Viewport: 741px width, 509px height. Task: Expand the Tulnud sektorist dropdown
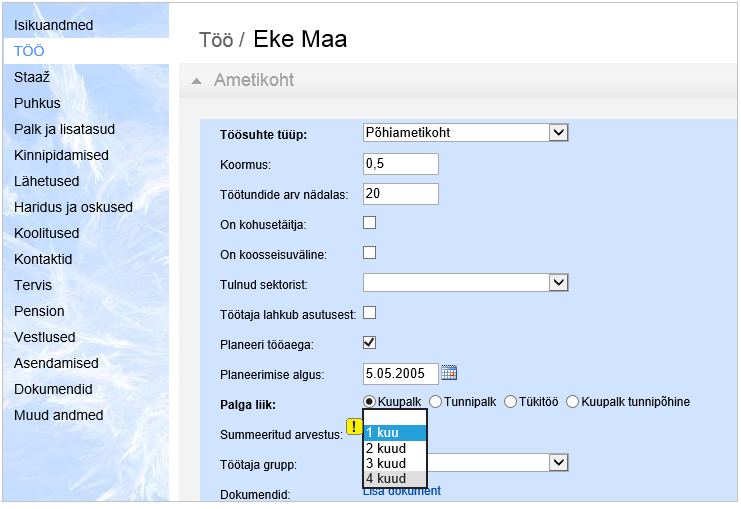click(558, 283)
